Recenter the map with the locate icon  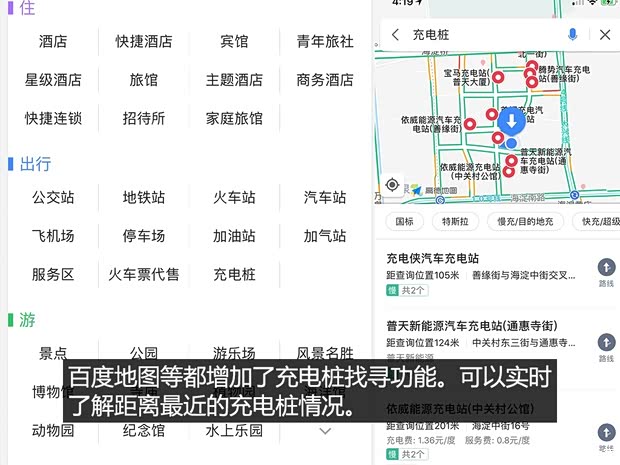click(x=392, y=185)
